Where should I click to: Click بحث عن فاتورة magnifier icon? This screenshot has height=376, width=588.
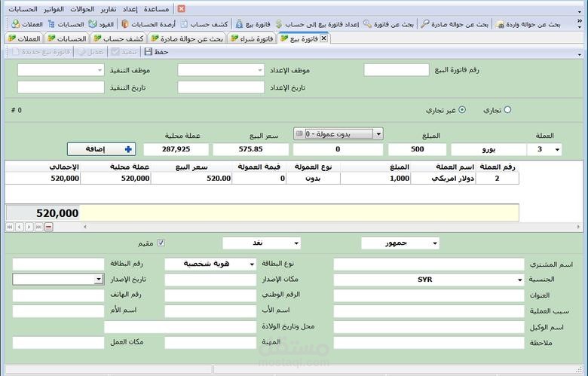368,24
